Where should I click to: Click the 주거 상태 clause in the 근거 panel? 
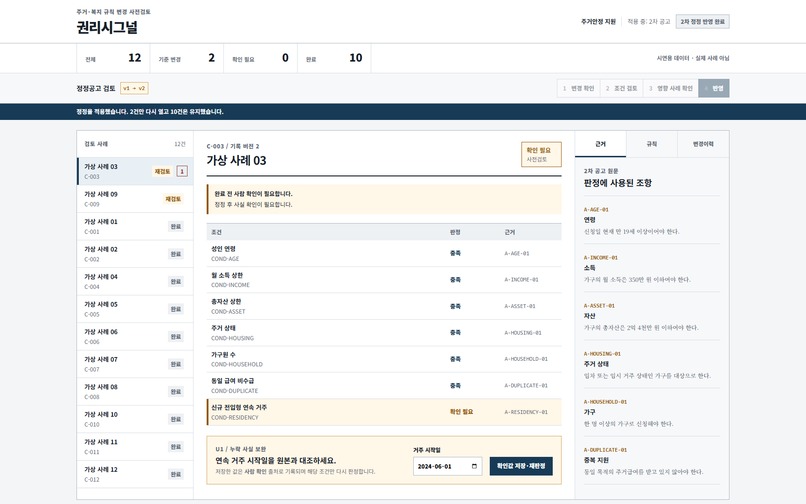pyautogui.click(x=651, y=365)
